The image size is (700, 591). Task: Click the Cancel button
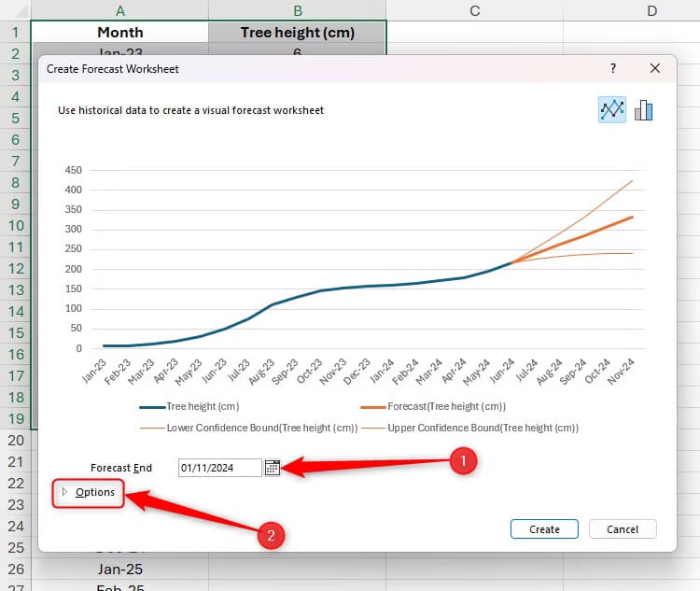click(x=623, y=528)
